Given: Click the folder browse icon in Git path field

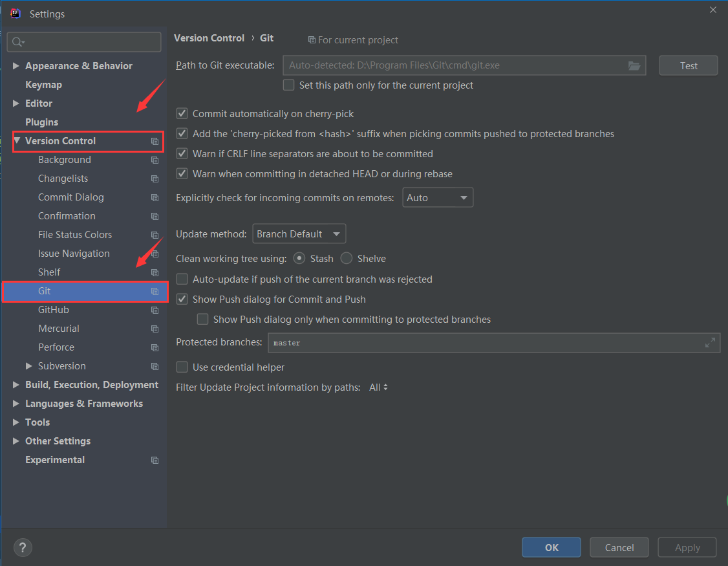Looking at the screenshot, I should (x=634, y=65).
